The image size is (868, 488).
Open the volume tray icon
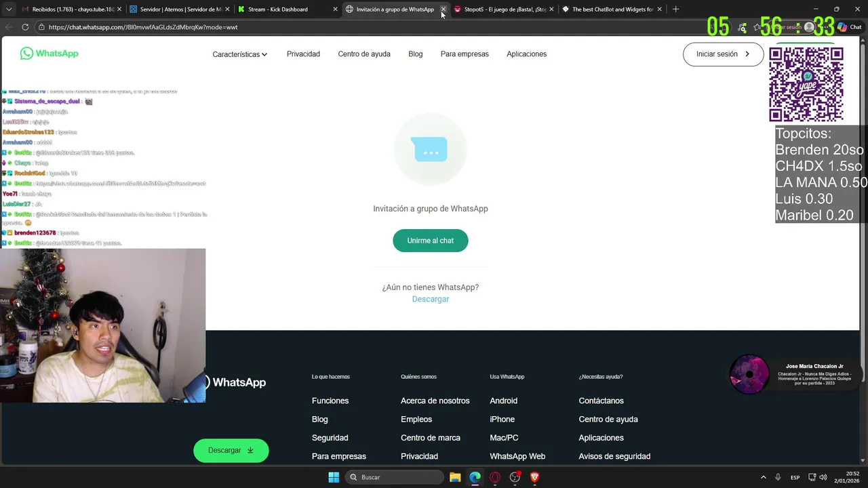(823, 477)
